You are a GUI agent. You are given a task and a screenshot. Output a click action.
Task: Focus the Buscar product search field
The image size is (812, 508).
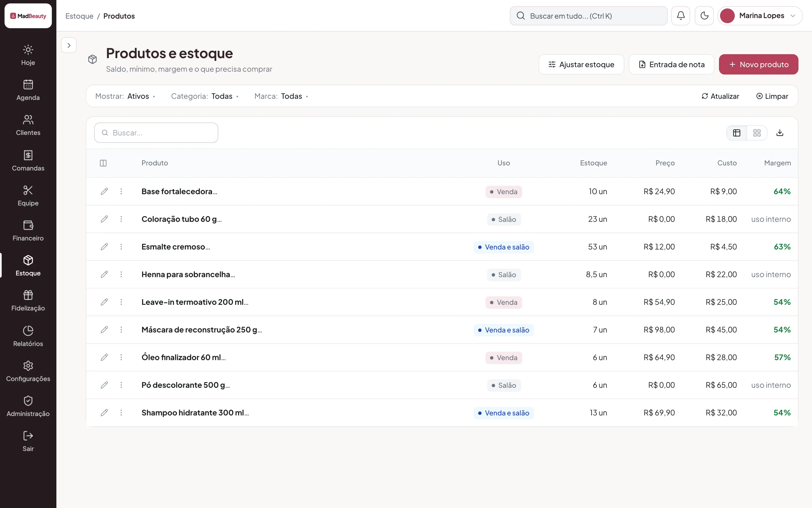156,133
